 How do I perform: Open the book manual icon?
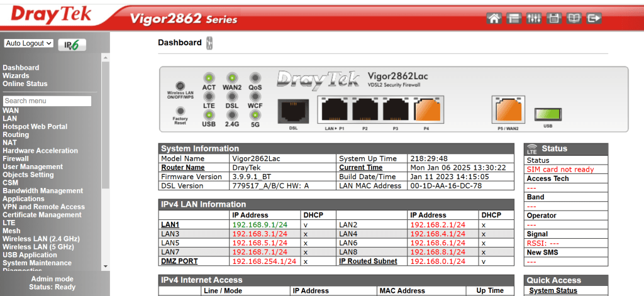[574, 18]
